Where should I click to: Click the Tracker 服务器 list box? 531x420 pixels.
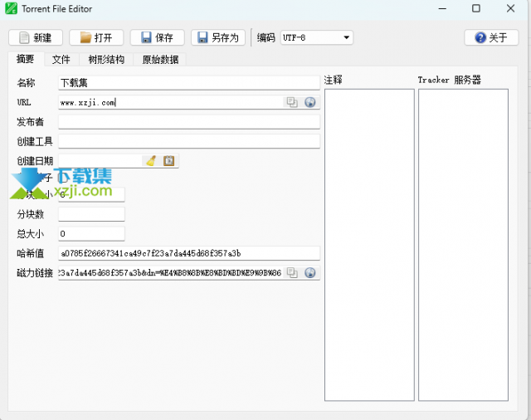(463, 244)
